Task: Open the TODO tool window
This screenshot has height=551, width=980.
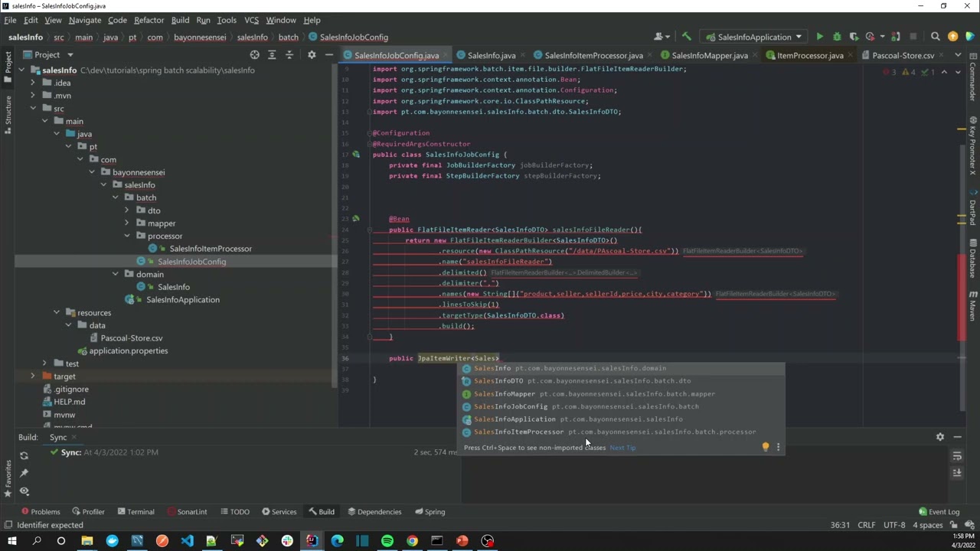Action: (x=234, y=512)
